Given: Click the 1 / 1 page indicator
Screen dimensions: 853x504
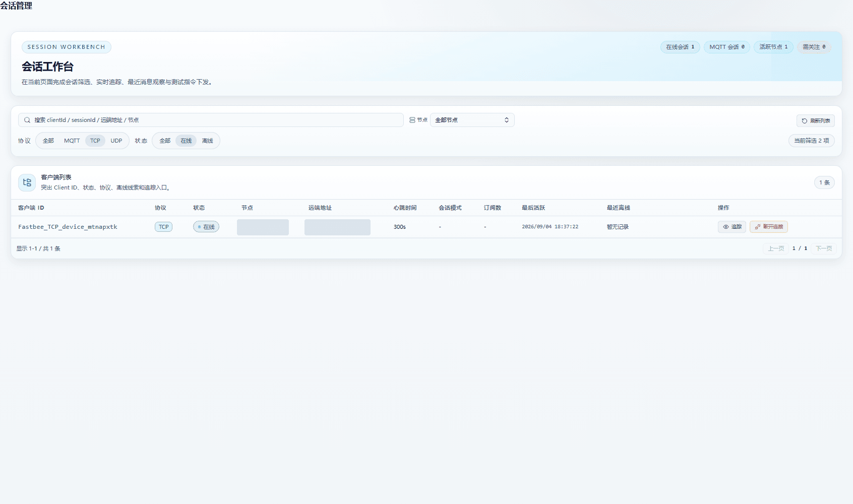Looking at the screenshot, I should pyautogui.click(x=800, y=248).
